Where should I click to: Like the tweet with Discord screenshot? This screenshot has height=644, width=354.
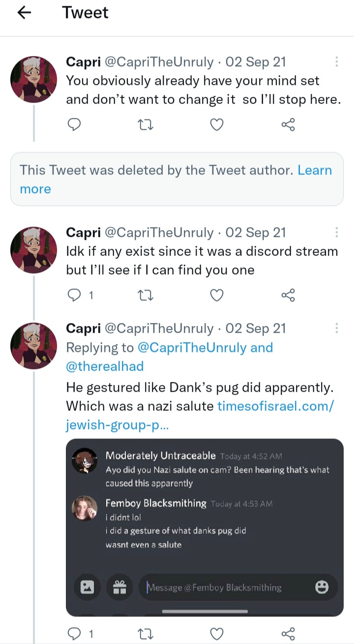[x=217, y=633]
